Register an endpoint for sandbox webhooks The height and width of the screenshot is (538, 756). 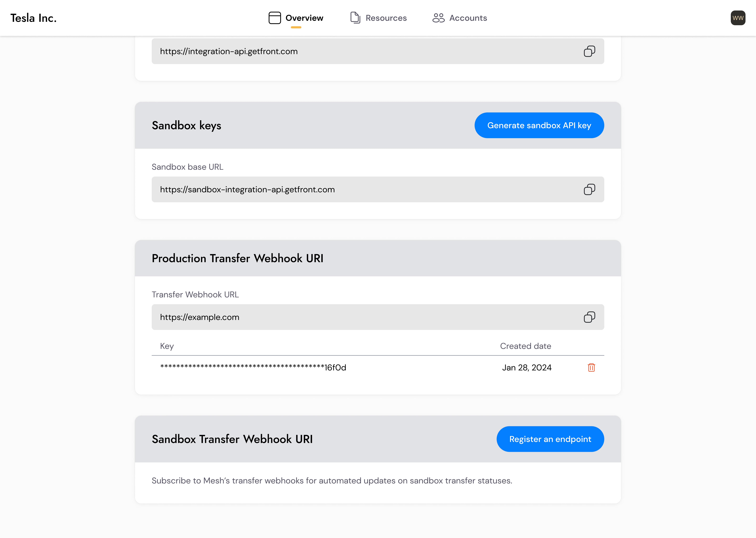tap(550, 439)
